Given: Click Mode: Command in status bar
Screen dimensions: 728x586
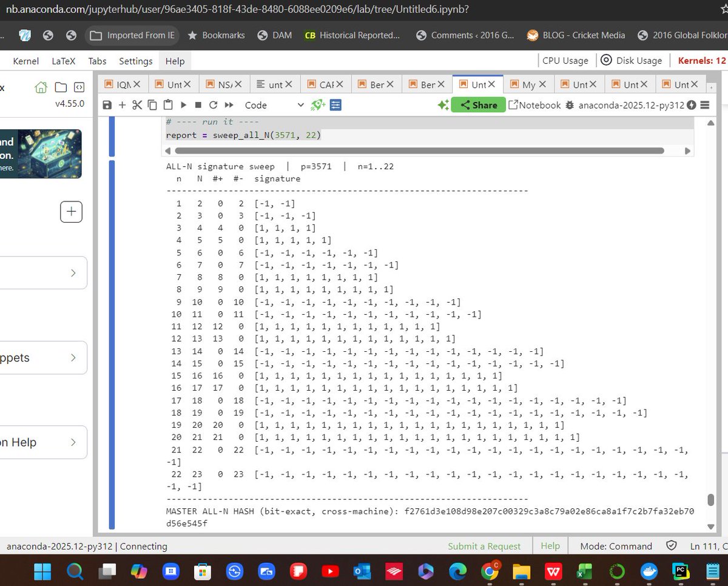Looking at the screenshot, I should click(x=616, y=546).
